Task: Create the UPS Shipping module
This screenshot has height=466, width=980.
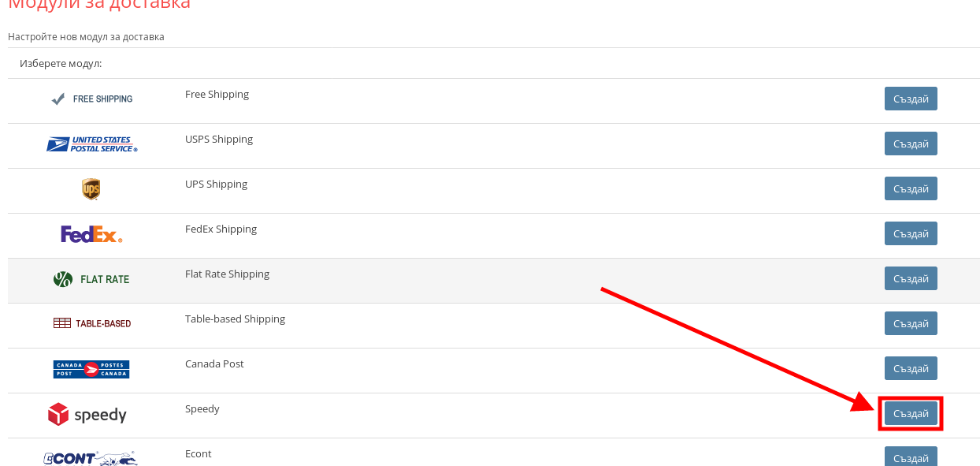Action: [x=911, y=188]
